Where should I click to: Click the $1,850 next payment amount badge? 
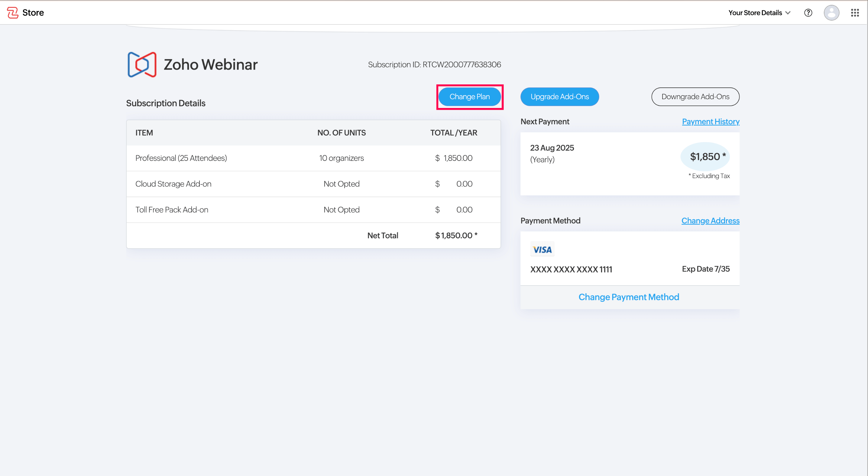click(705, 156)
